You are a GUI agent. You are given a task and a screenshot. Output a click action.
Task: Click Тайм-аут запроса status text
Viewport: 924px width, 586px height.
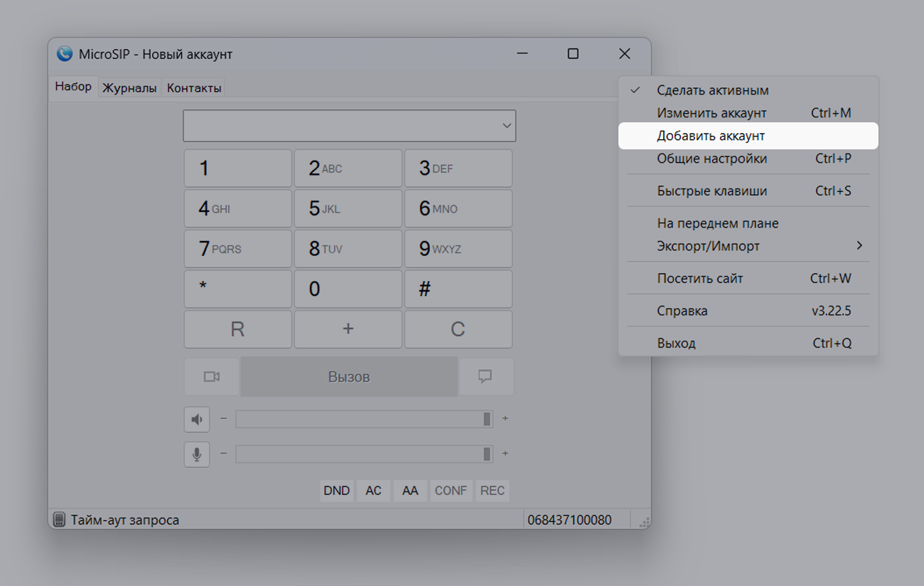(125, 520)
